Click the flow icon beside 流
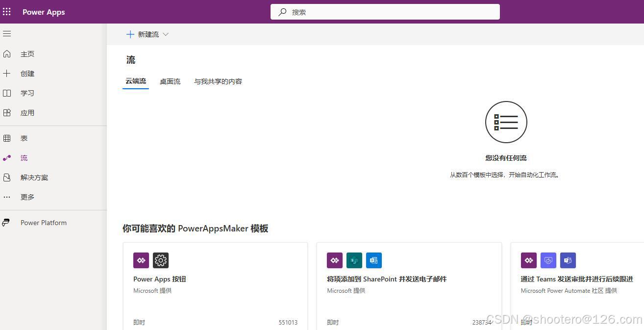This screenshot has width=644, height=330. coord(7,158)
